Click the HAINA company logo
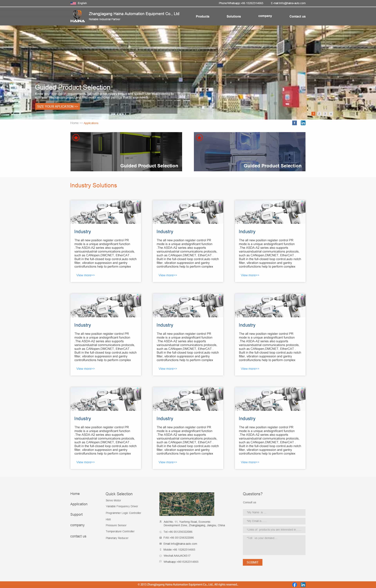This screenshot has width=376, height=588. pos(77,16)
